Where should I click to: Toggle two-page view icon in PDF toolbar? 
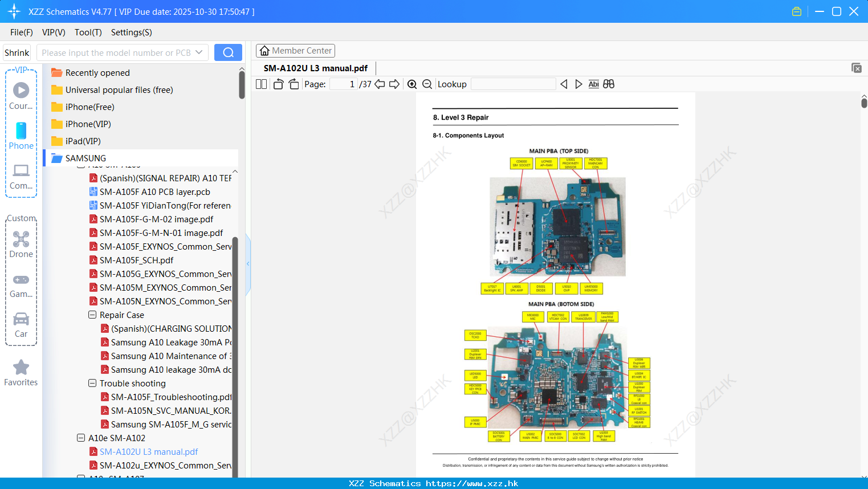click(261, 84)
